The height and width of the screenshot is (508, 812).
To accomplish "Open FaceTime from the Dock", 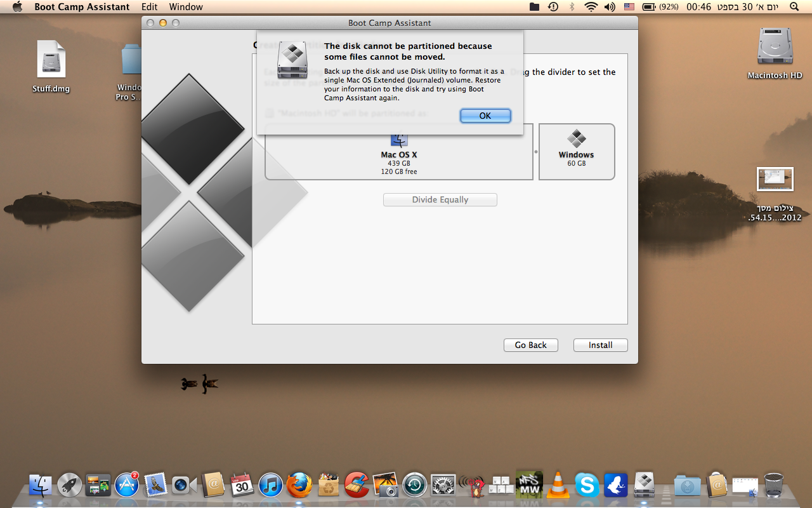I will [x=183, y=486].
